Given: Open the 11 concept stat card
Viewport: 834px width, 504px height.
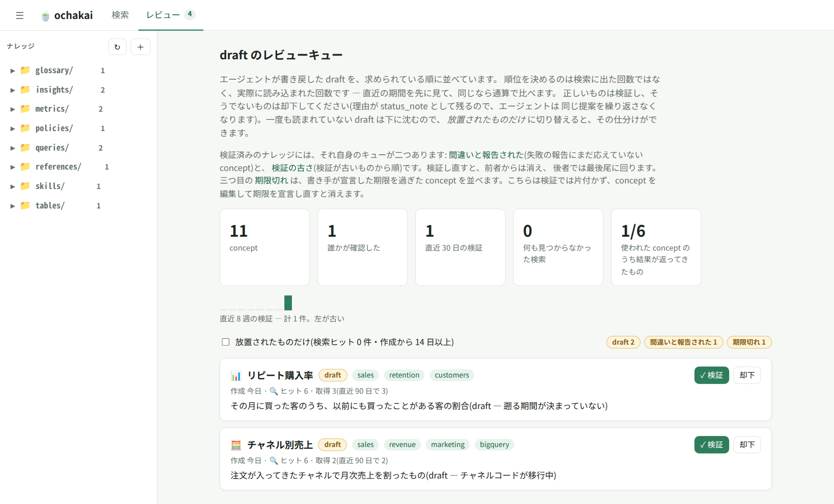Looking at the screenshot, I should (265, 247).
